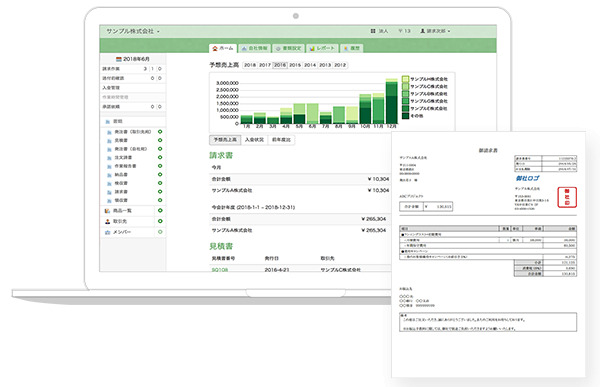Viewport: 600px width, 387px height.
Task: Open the サンプル株式会社 company dropdown
Action: tap(133, 31)
